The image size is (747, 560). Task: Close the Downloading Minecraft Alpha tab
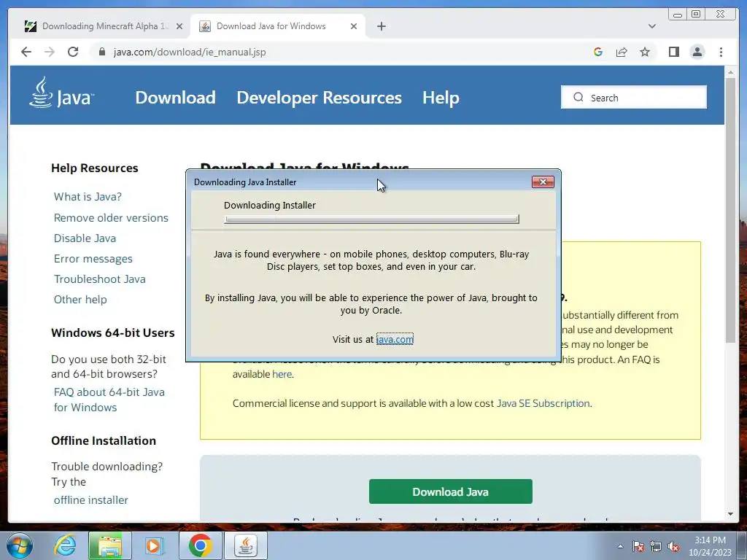[x=179, y=26]
